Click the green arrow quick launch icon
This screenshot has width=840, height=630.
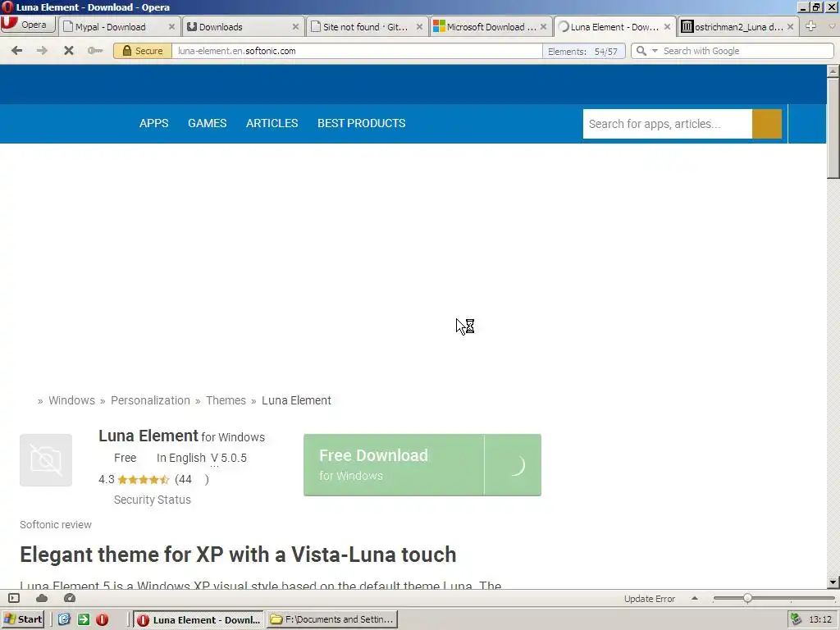point(84,619)
